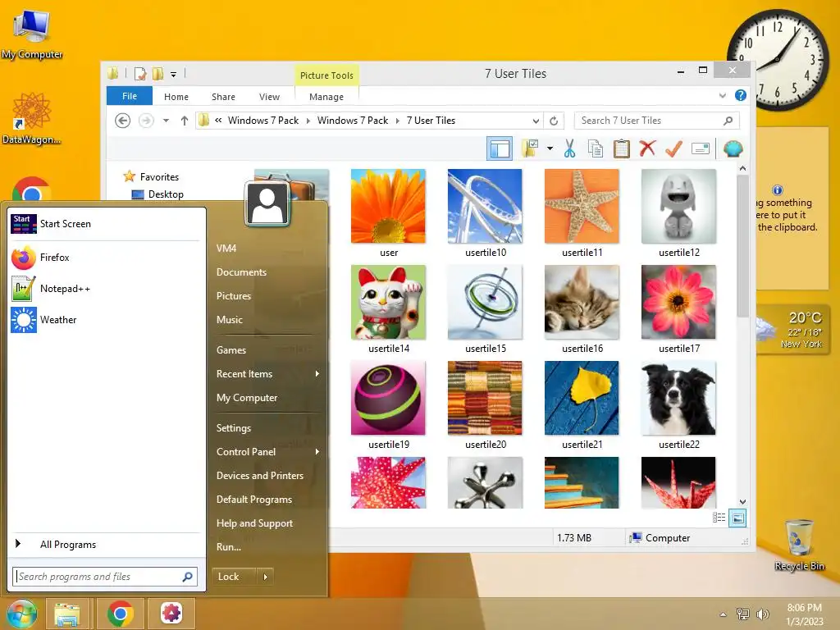The image size is (840, 630).
Task: Show hidden tray icons with the up arrow
Action: coord(724,614)
